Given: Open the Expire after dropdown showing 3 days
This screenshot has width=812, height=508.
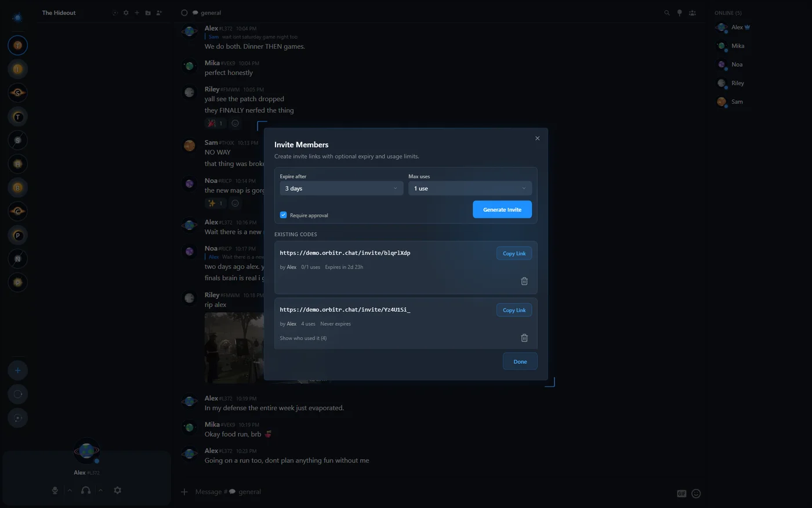Looking at the screenshot, I should coord(342,188).
